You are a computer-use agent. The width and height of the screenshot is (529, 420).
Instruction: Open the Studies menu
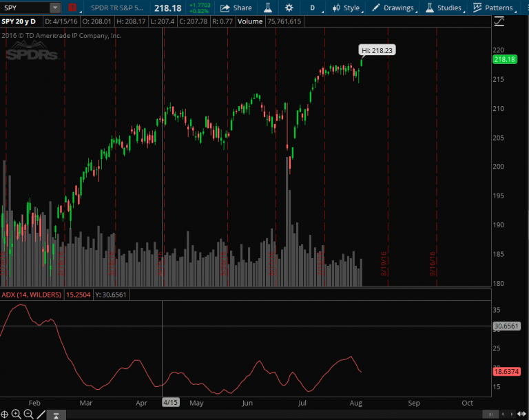click(444, 8)
